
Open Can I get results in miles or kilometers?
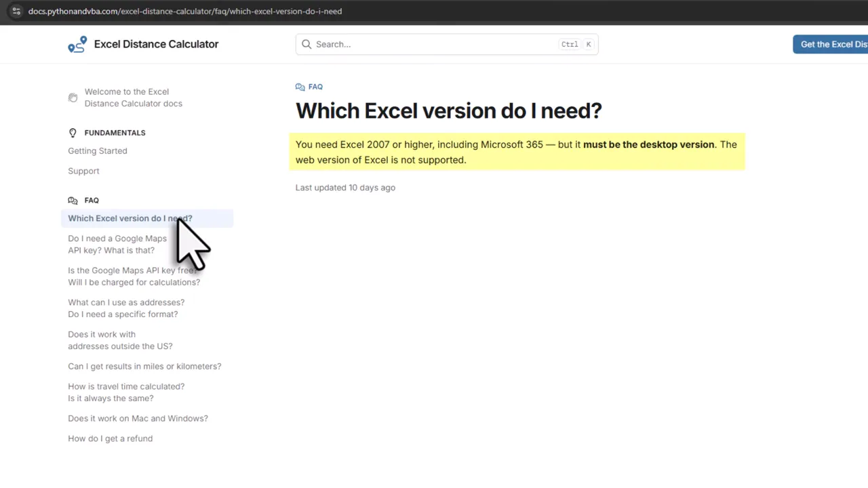click(144, 366)
